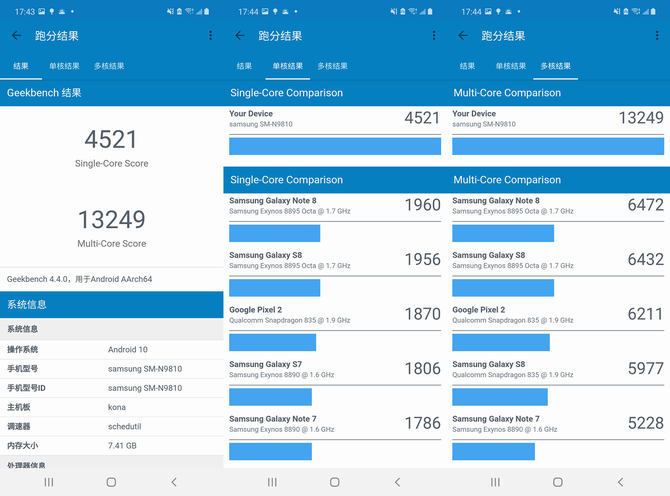Viewport: 670px width, 496px height.
Task: Open three-dot overflow menu on middle screen
Action: [434, 35]
